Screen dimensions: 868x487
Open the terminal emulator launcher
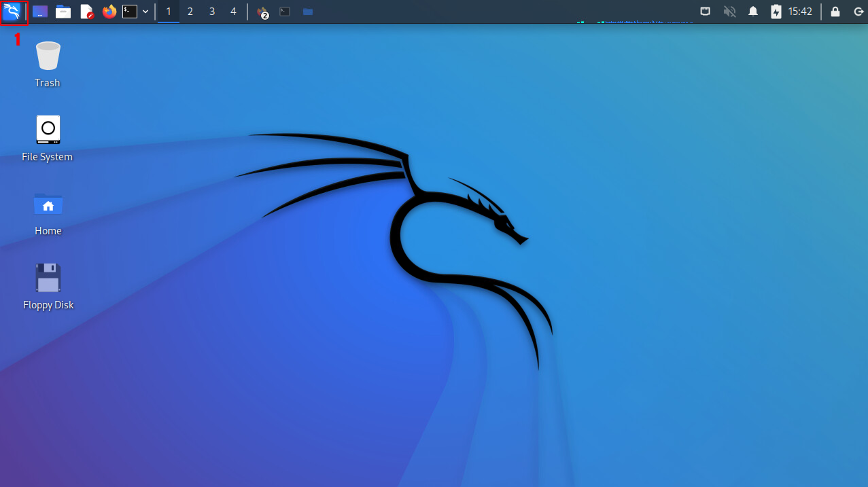pos(130,12)
